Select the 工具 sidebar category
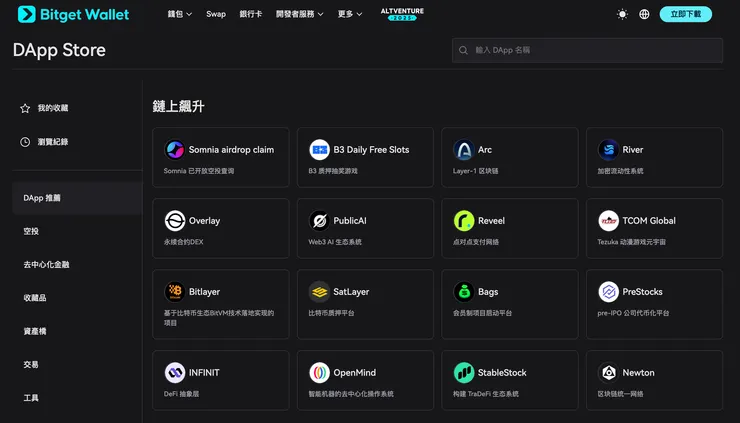The image size is (740, 423). (31, 398)
